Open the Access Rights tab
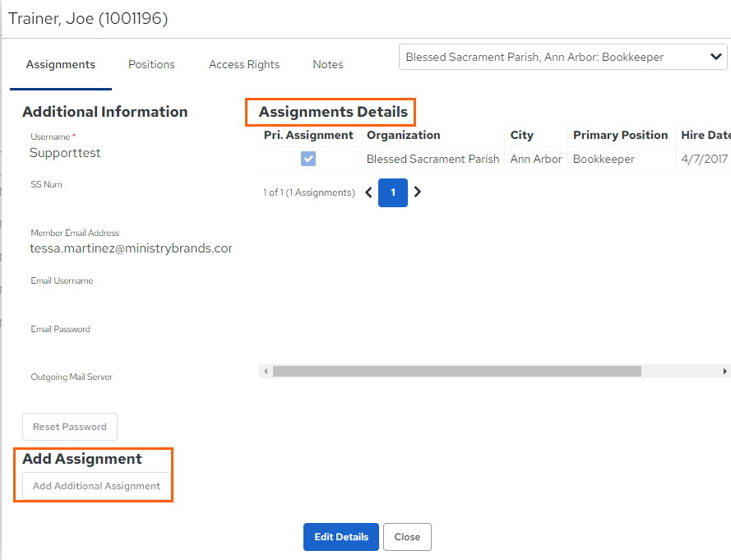The height and width of the screenshot is (560, 731). 244,64
